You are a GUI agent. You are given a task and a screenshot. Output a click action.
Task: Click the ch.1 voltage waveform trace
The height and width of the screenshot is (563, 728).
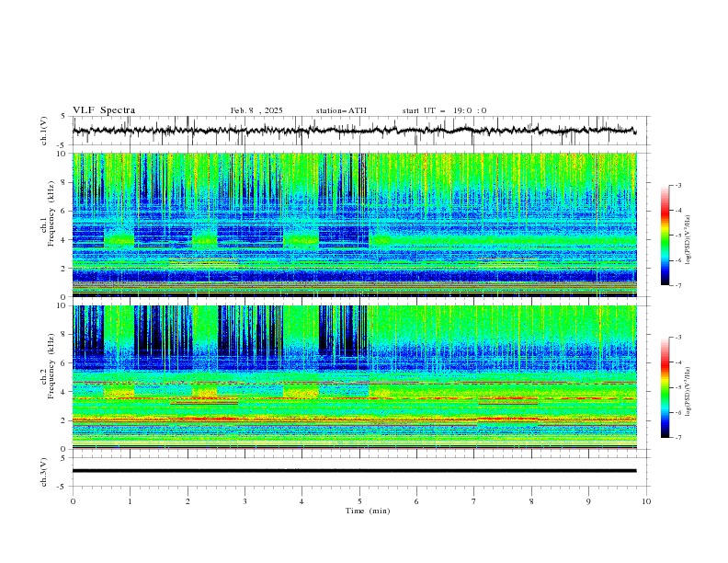tap(354, 131)
